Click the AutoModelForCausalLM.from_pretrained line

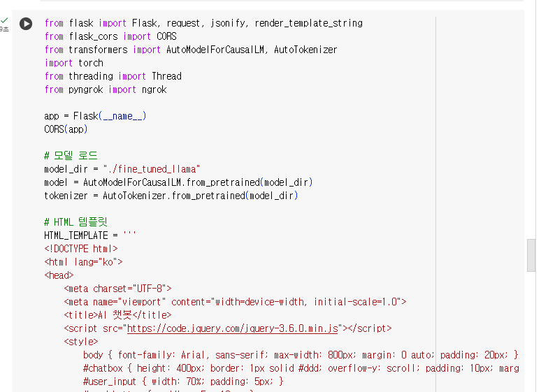(178, 182)
